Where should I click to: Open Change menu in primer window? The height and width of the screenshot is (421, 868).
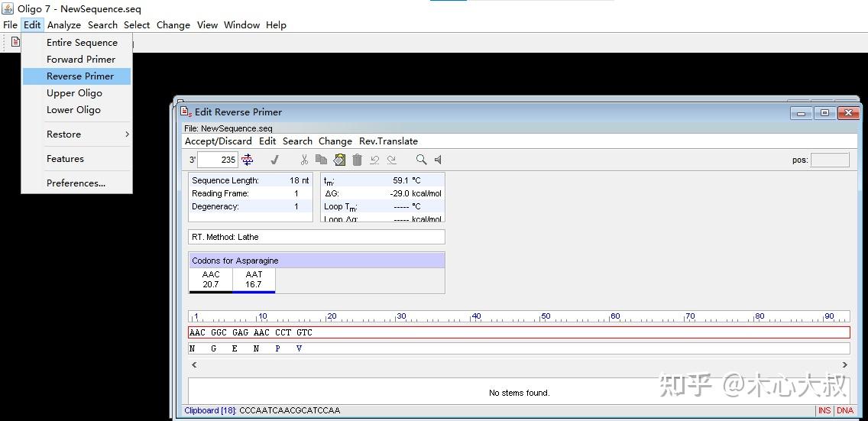pyautogui.click(x=335, y=141)
